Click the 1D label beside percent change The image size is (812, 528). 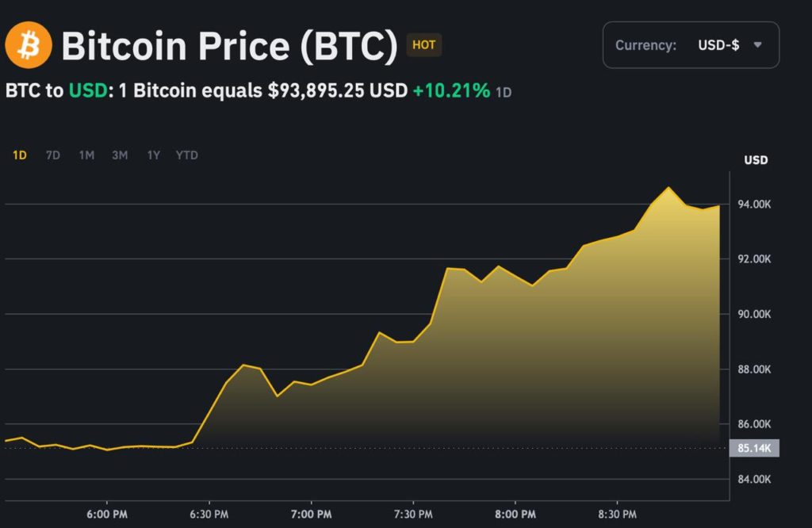pyautogui.click(x=504, y=93)
